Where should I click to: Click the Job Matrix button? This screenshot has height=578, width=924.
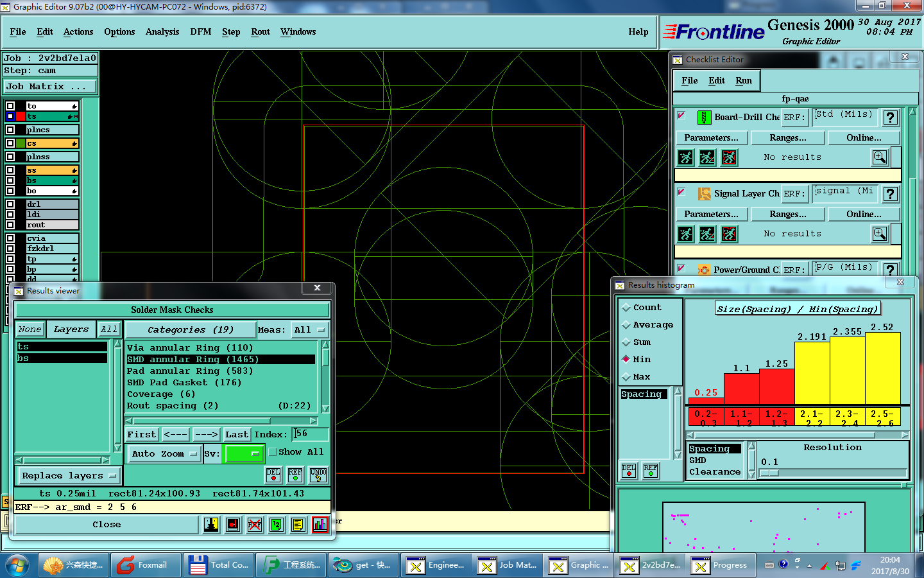click(x=50, y=86)
